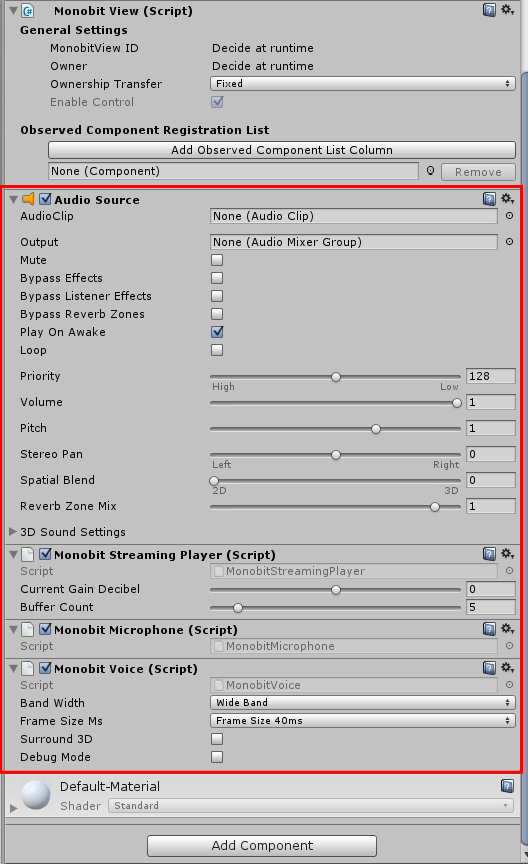Click the Add Component button
The image size is (528, 864).
click(x=262, y=845)
